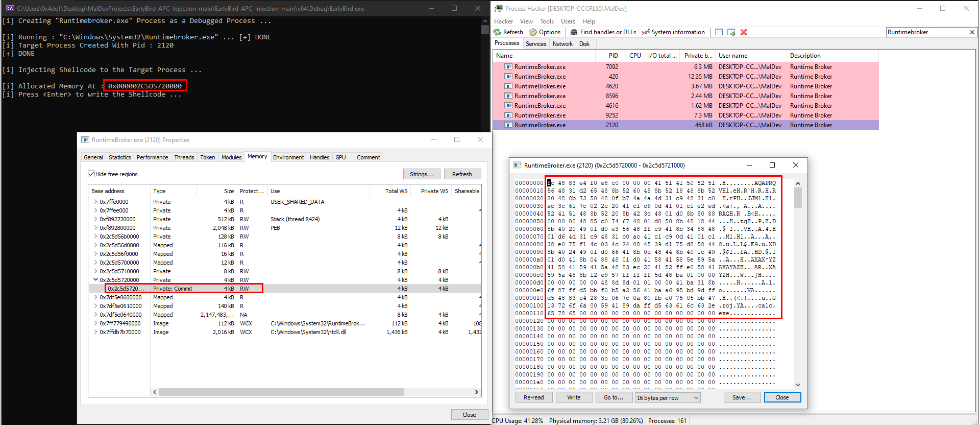Expand memory region 0x7ffe0000

[95, 202]
